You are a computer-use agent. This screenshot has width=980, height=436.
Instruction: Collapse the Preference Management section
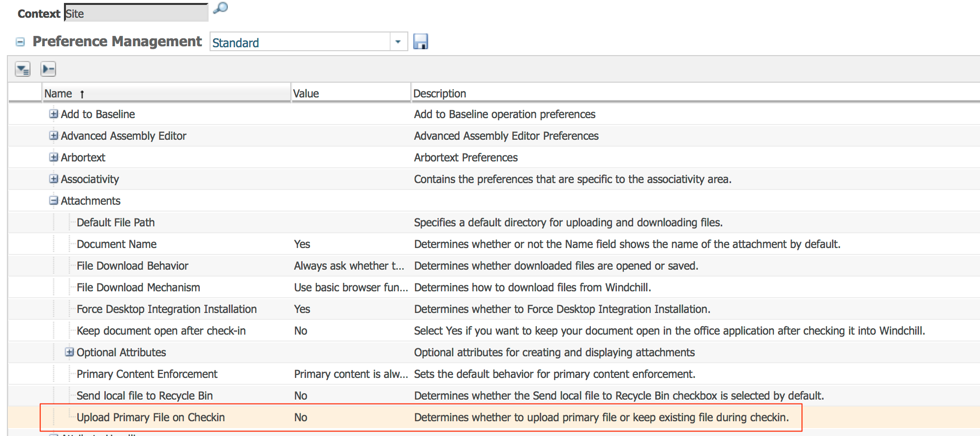pyautogui.click(x=20, y=42)
